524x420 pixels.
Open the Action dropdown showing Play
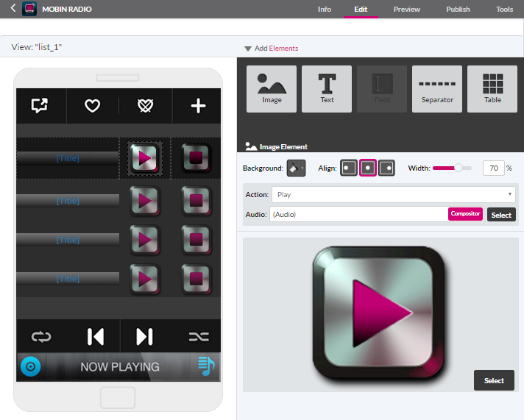click(394, 194)
